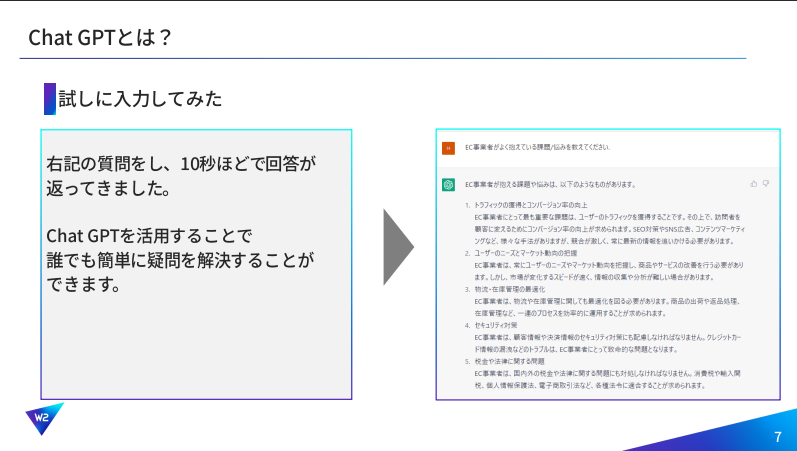The width and height of the screenshot is (797, 451).
Task: Click the line '返ってきました。'
Action: 109,188
